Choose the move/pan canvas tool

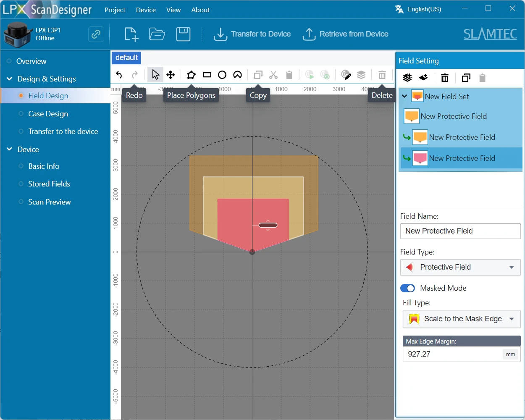click(x=171, y=75)
